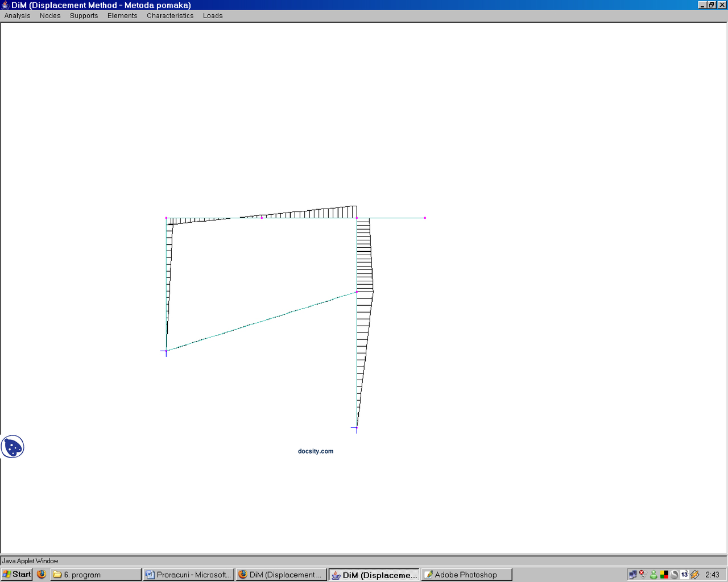Click the green user messenger tray icon
728x582 pixels.
coord(653,575)
